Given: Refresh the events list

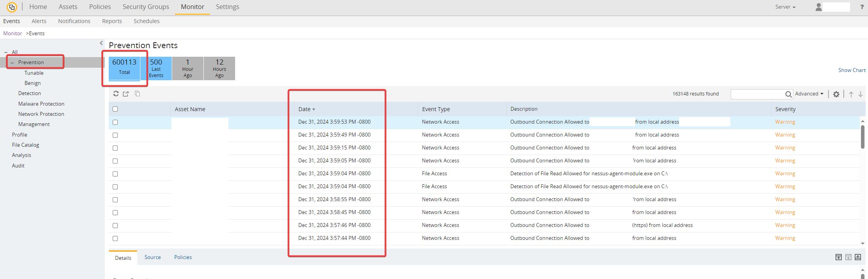Looking at the screenshot, I should [x=116, y=94].
